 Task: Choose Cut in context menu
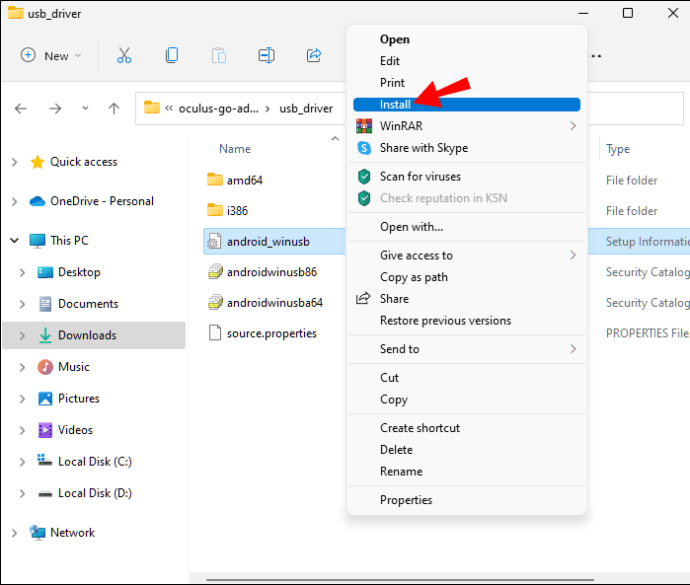click(x=466, y=378)
